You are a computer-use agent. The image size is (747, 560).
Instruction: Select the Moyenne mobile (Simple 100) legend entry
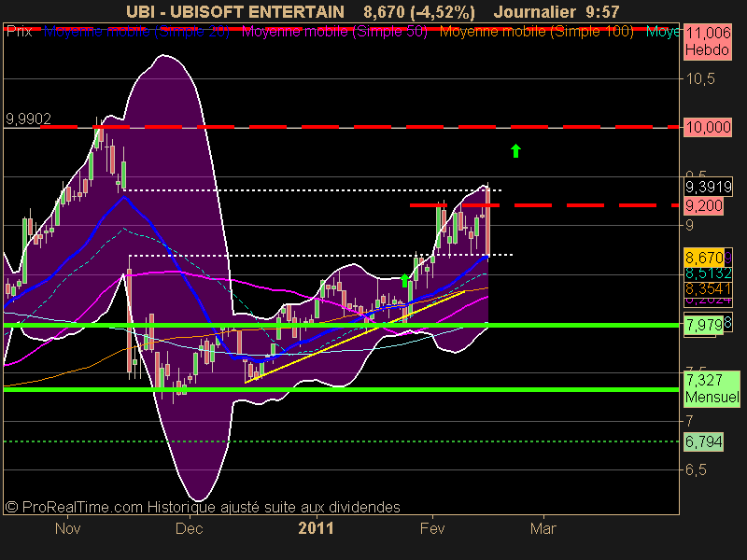pos(536,32)
